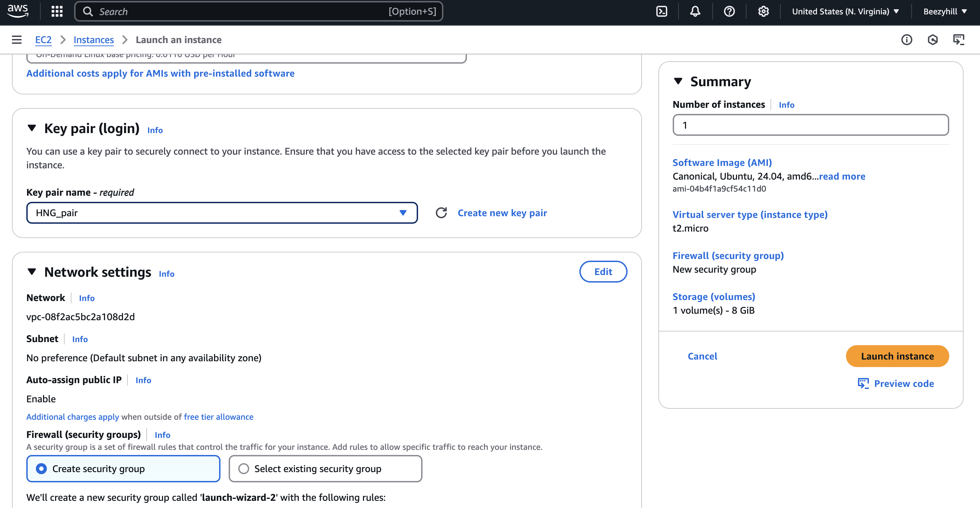980x508 pixels.
Task: Open Info next to Subnet label
Action: click(x=80, y=339)
